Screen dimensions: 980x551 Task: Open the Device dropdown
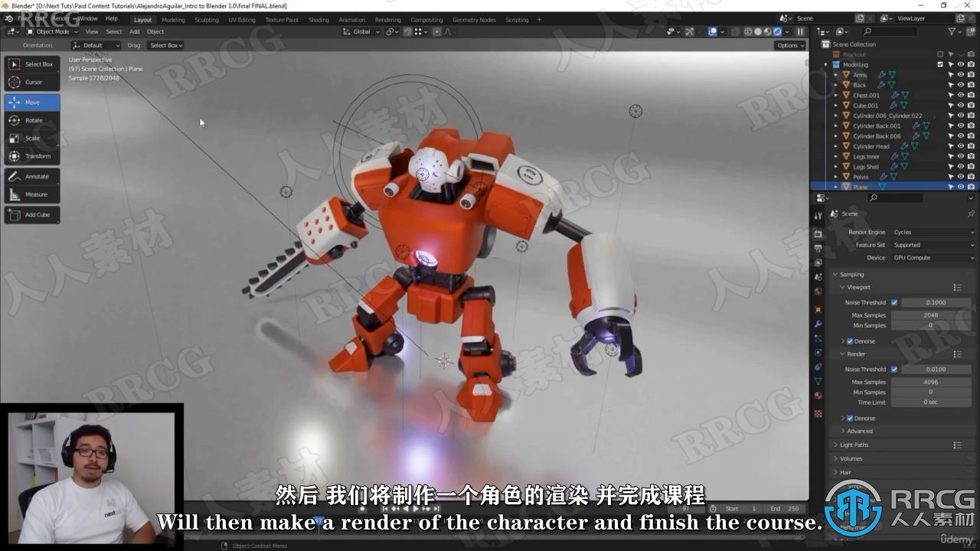tap(934, 258)
